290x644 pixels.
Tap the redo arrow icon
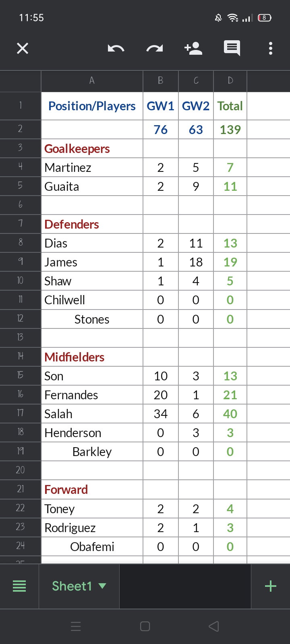pos(155,49)
